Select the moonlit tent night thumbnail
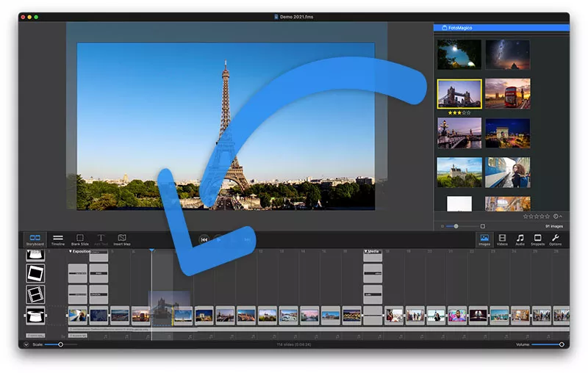Viewport: 588px width, 373px height. 459,54
